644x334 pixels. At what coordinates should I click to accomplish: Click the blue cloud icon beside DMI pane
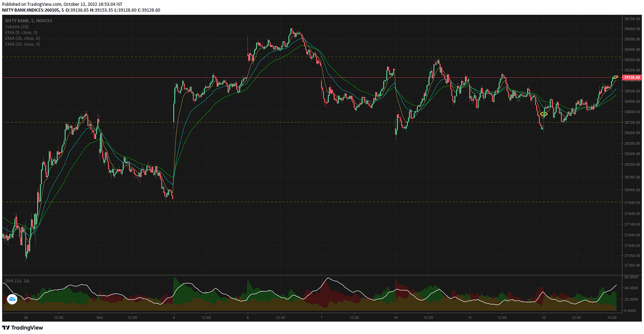12,300
